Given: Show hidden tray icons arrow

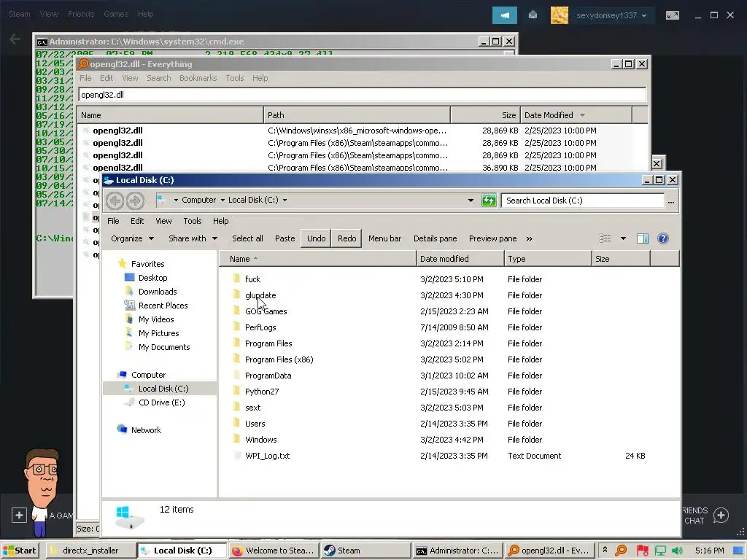Looking at the screenshot, I should [605, 550].
